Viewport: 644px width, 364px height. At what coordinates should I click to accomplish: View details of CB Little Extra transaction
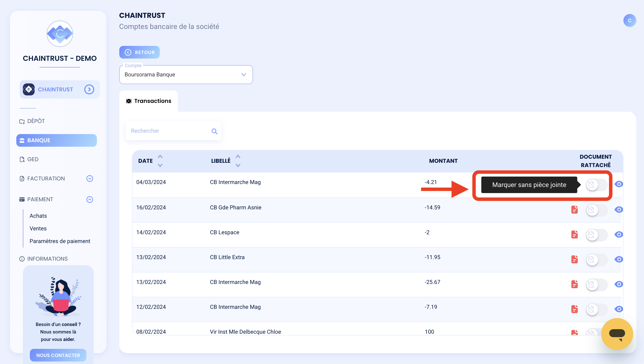pyautogui.click(x=618, y=259)
